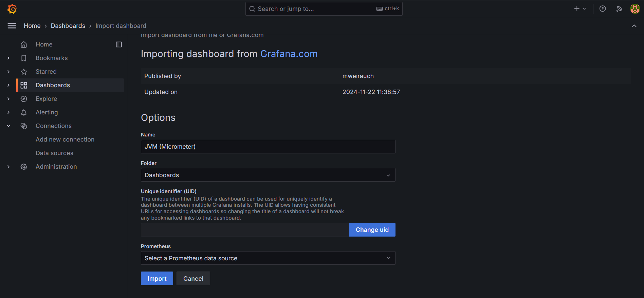Click the Import button
The height and width of the screenshot is (298, 644).
coord(157,278)
